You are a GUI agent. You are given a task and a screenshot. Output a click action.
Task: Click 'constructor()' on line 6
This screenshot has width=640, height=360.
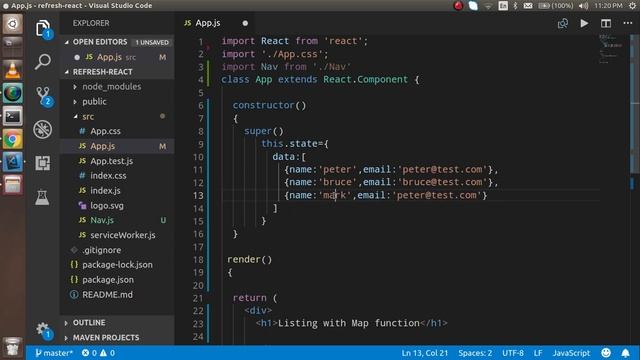(269, 105)
